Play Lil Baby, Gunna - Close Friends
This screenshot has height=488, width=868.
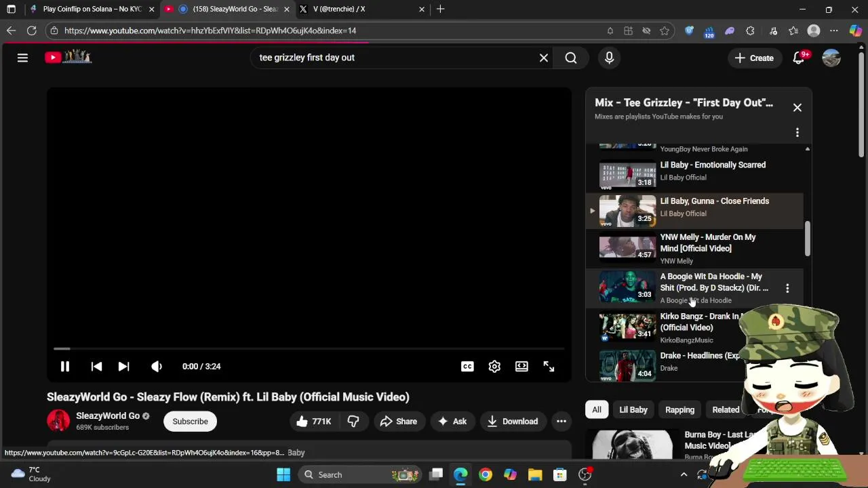coord(695,210)
